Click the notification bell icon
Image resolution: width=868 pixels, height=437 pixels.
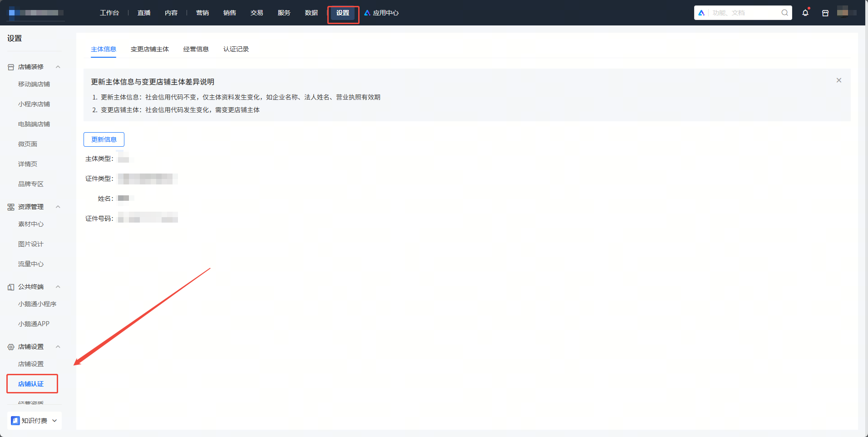tap(805, 13)
